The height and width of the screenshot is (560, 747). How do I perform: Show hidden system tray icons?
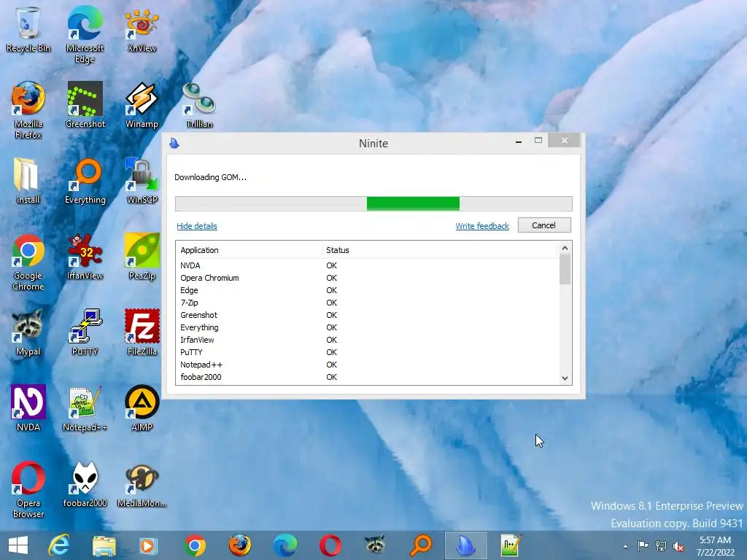click(x=625, y=546)
